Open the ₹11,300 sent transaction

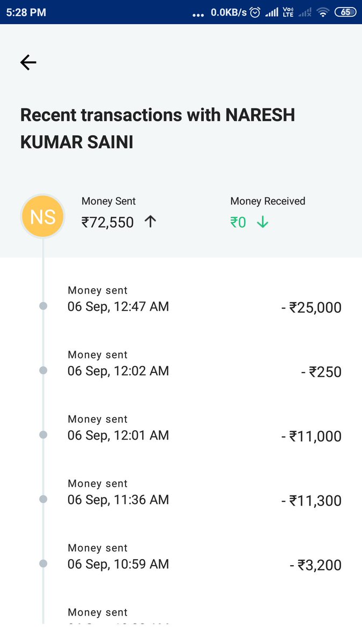[311, 501]
